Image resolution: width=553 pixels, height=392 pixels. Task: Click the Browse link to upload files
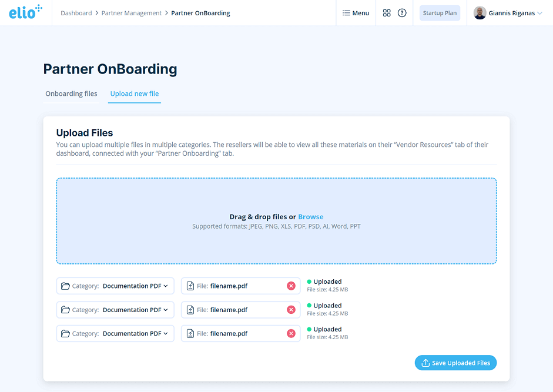pos(310,216)
